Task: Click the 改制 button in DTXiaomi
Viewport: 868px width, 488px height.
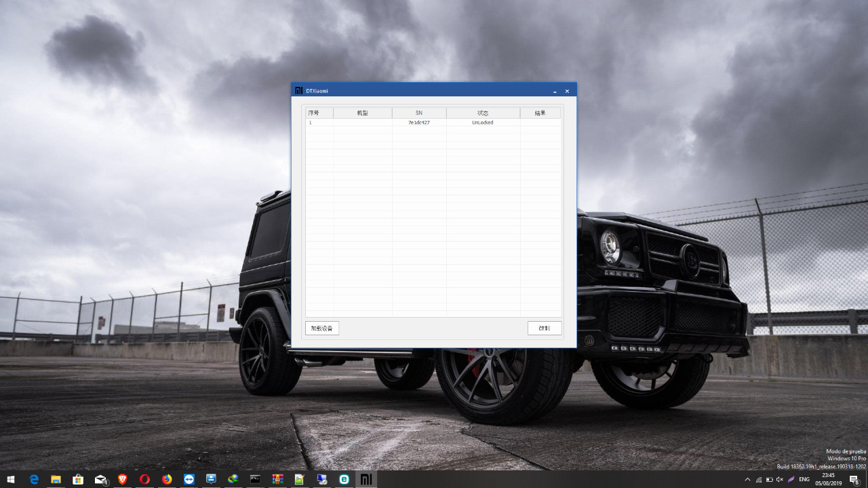Action: 545,329
